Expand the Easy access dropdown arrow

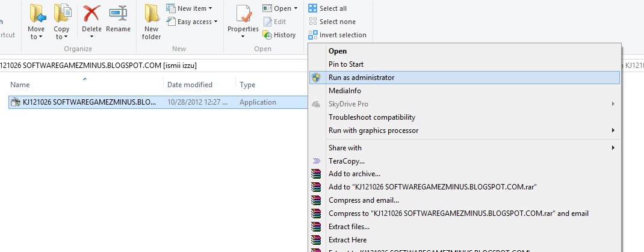point(215,22)
